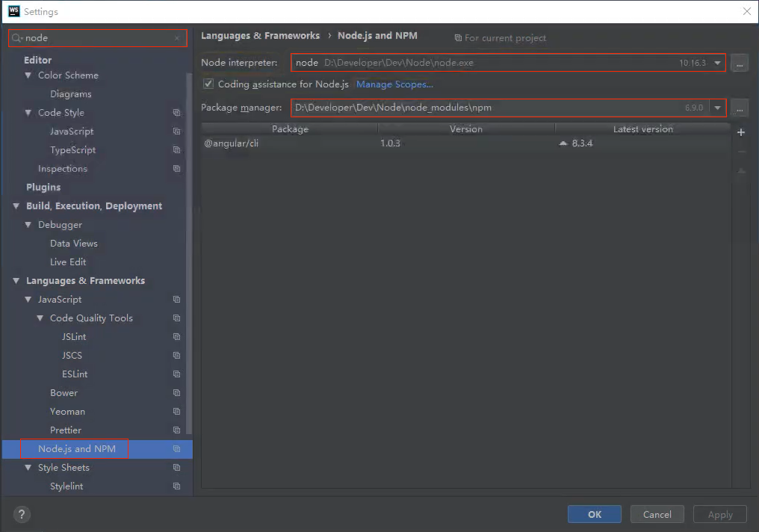This screenshot has height=532, width=759.
Task: Click WebStorm logo in the title bar
Action: point(14,11)
